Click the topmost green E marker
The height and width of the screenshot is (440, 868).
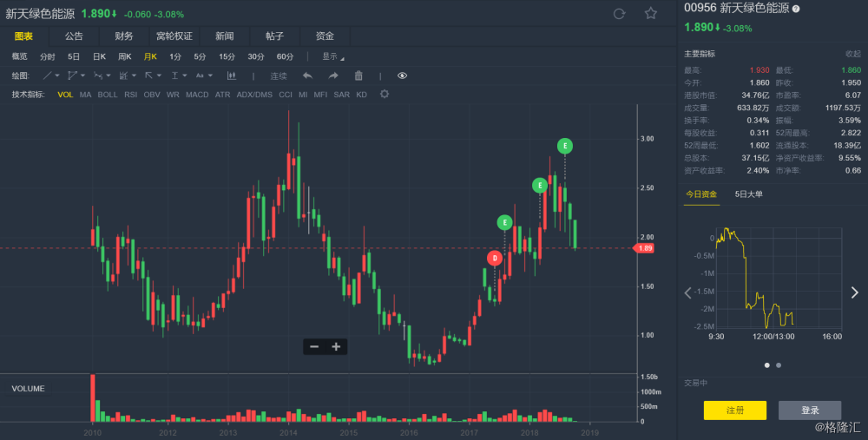click(x=565, y=146)
